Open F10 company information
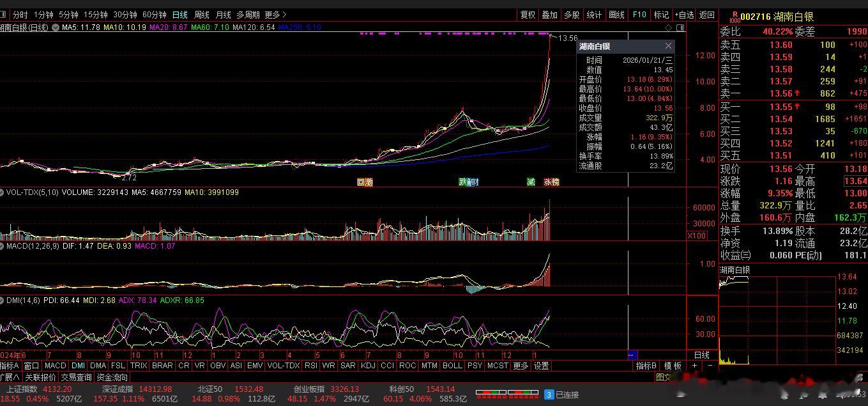The image size is (868, 406). point(639,15)
